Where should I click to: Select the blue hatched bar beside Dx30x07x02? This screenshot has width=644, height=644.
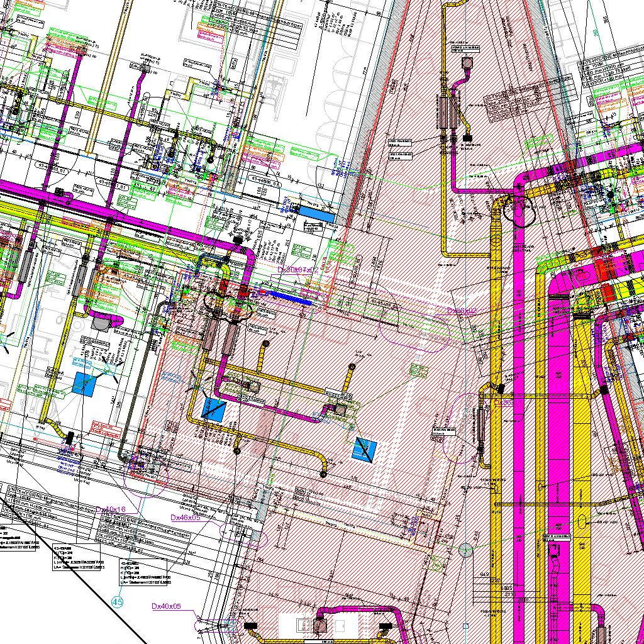[289, 297]
